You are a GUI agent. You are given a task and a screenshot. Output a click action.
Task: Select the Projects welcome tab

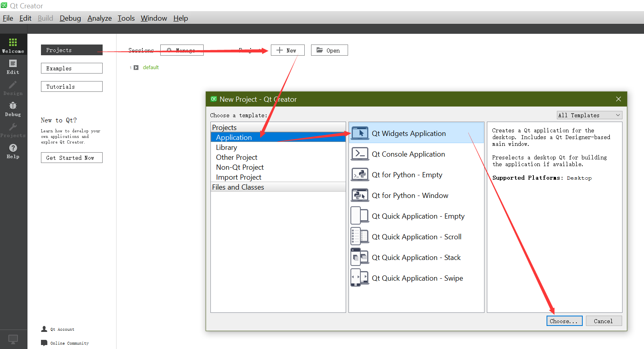pyautogui.click(x=72, y=50)
